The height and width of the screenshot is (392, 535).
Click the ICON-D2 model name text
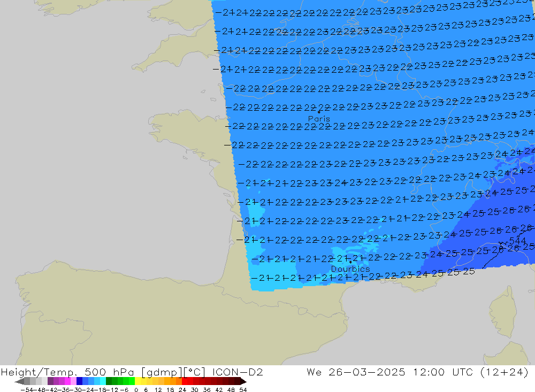click(x=238, y=372)
